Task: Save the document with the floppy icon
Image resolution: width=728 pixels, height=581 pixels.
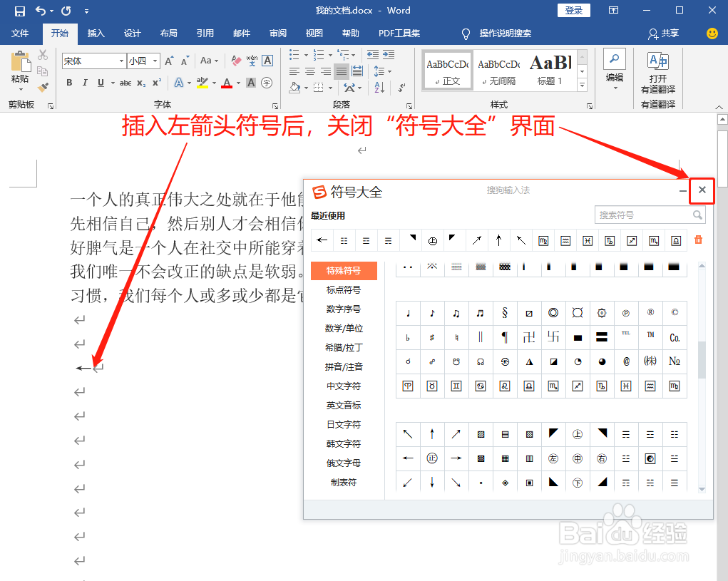Action: tap(19, 11)
